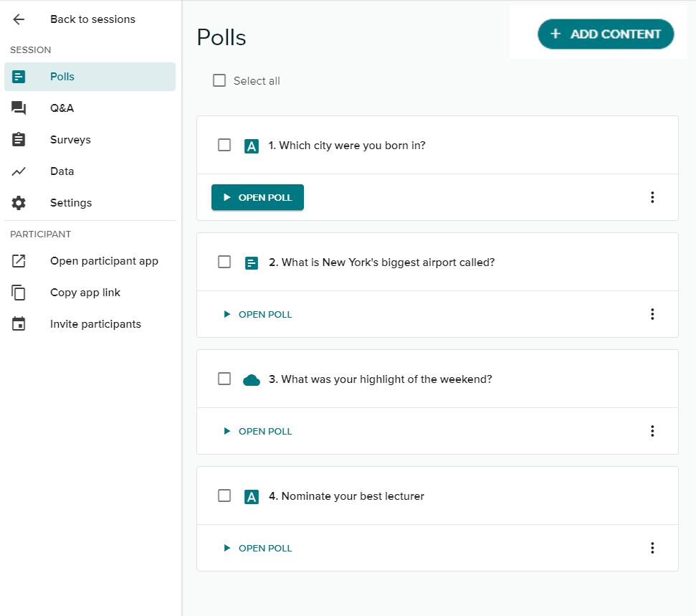The image size is (696, 616).
Task: Open more options for the city poll
Action: [x=652, y=197]
